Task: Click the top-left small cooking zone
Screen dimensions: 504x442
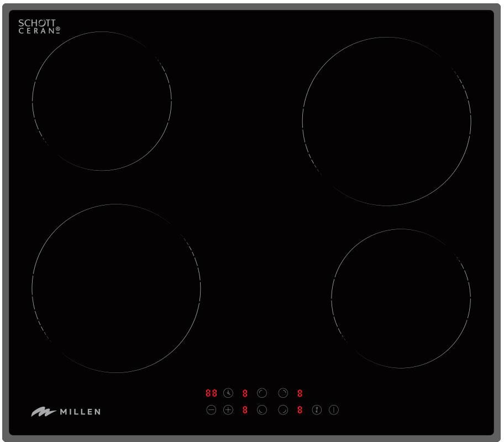Action: point(102,101)
